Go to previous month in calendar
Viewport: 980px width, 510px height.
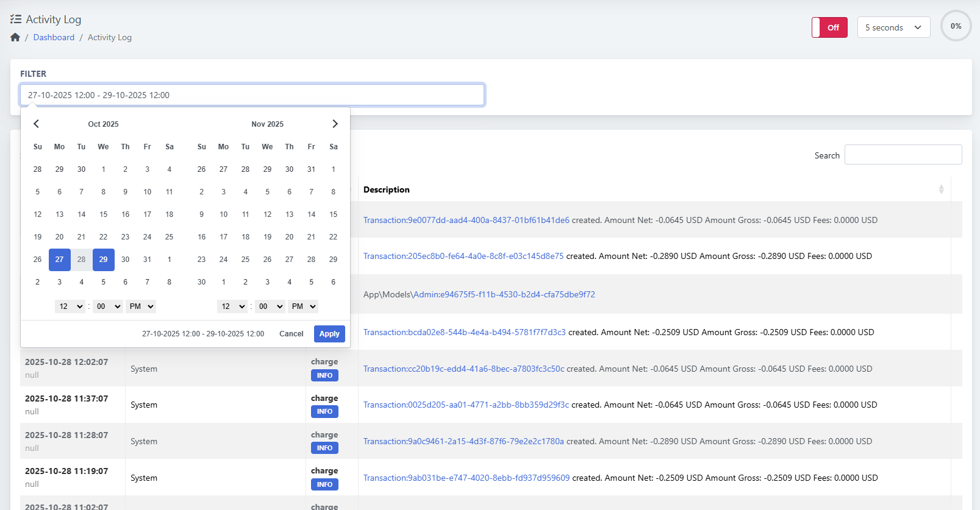(37, 124)
